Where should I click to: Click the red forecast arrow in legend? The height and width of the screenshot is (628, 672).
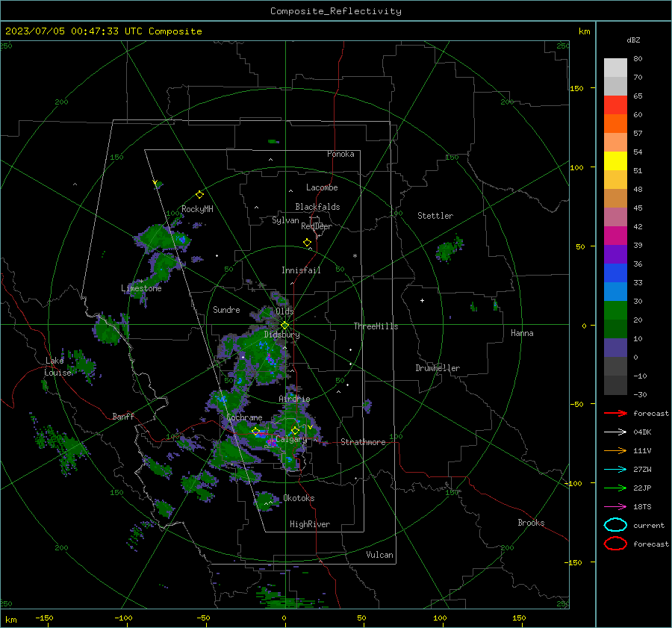click(615, 413)
